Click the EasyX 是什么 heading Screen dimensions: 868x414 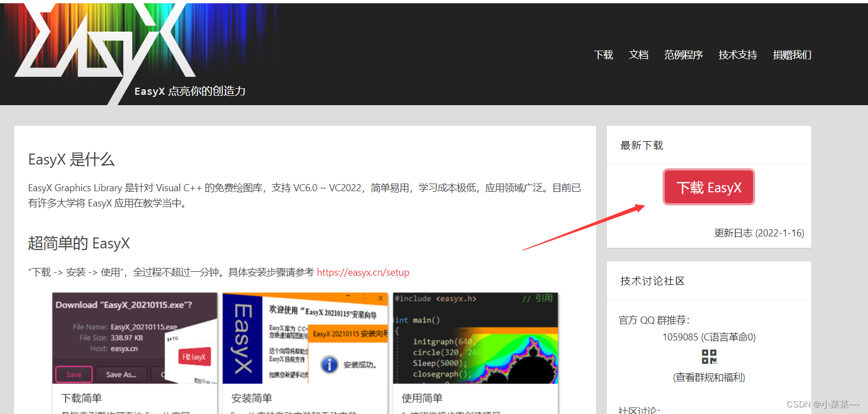[x=71, y=160]
